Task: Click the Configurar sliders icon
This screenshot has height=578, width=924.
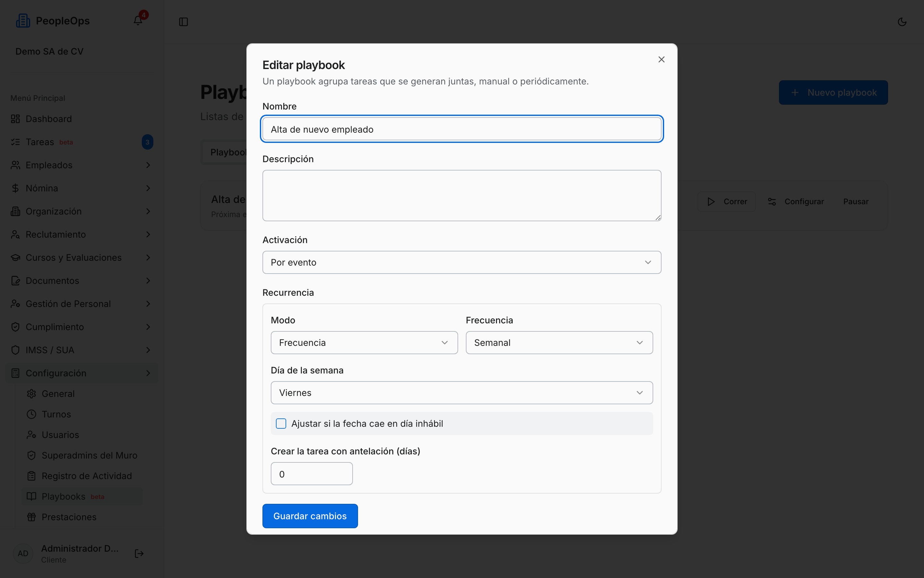Action: pyautogui.click(x=772, y=201)
